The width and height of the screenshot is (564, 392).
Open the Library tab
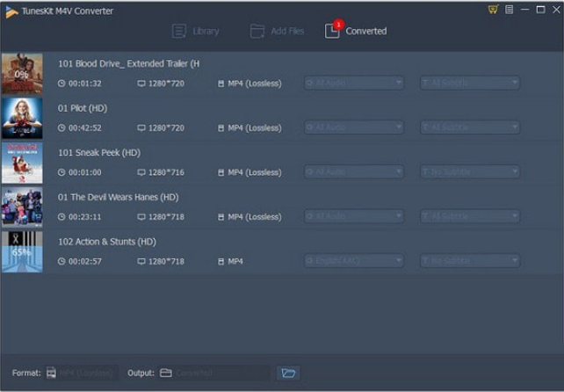point(196,31)
